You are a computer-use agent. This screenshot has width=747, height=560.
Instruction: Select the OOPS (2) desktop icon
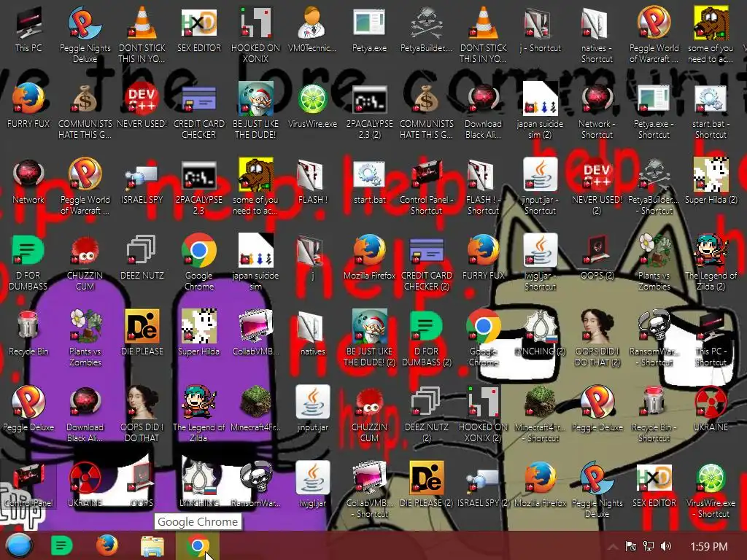tap(597, 257)
